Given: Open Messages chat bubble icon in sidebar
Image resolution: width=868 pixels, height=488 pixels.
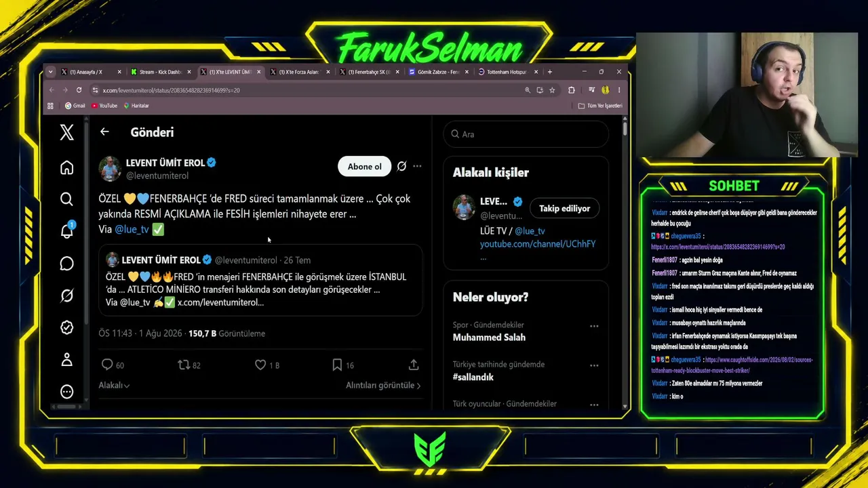Looking at the screenshot, I should pyautogui.click(x=66, y=264).
